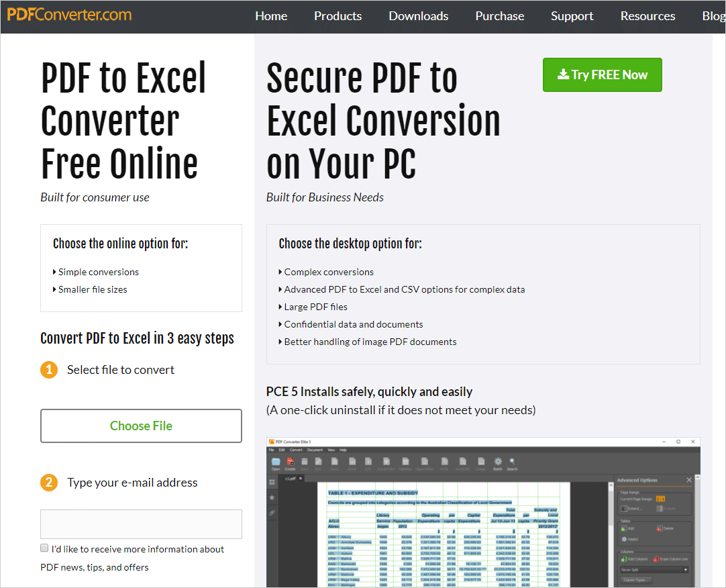Screen dimensions: 726x588
Task: Click 'Secure PDF to Excel Conversion' heading
Action: (383, 120)
